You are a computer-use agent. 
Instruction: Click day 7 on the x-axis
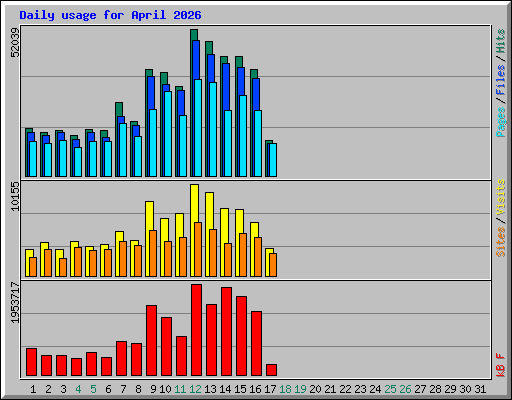[123, 389]
